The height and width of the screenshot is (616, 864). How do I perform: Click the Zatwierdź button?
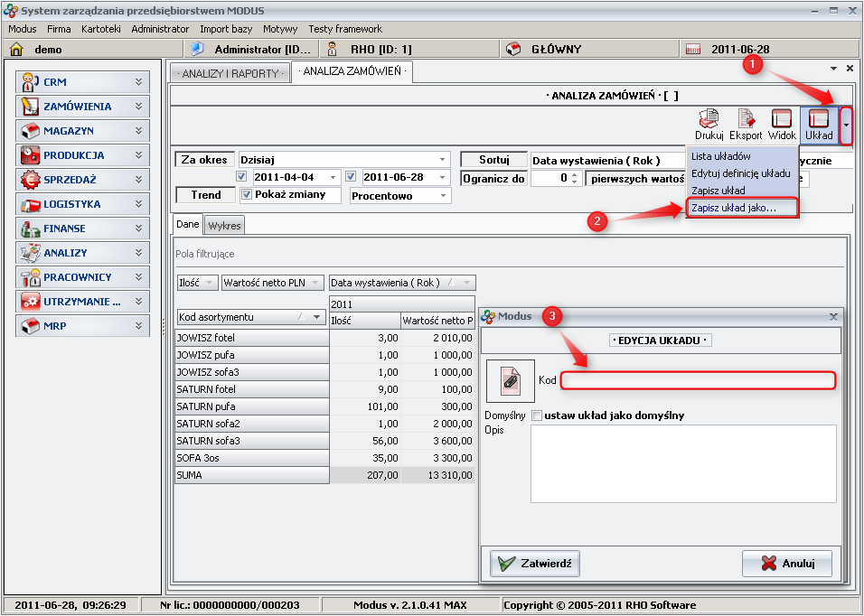point(534,564)
